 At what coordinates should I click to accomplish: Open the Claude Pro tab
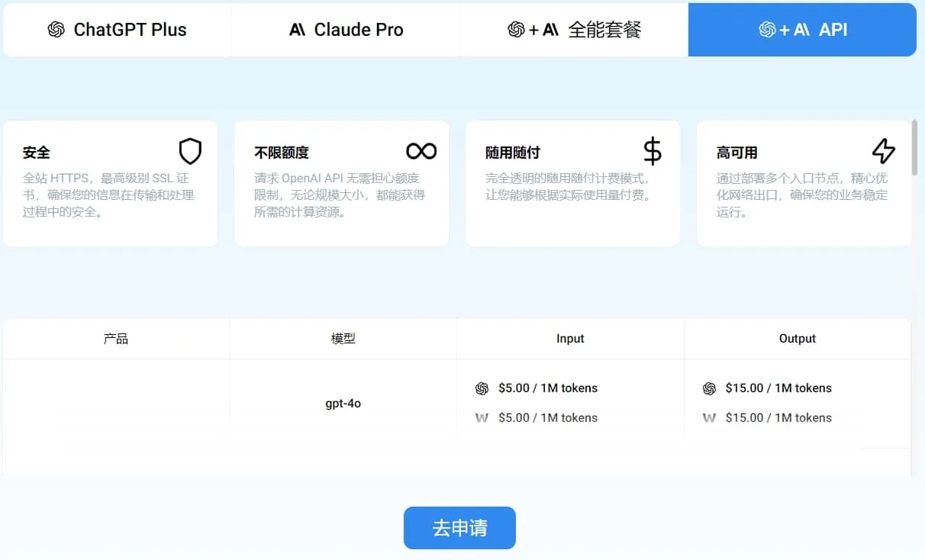[x=345, y=30]
